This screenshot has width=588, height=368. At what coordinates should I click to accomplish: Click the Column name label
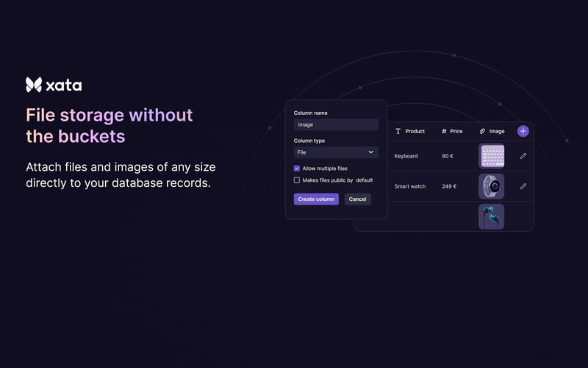pos(310,113)
